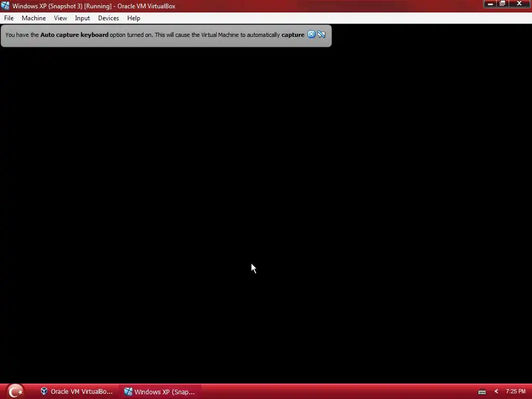Screen dimensions: 532x399
Task: Minimize the VirtualBox VM window
Action: (x=490, y=4)
